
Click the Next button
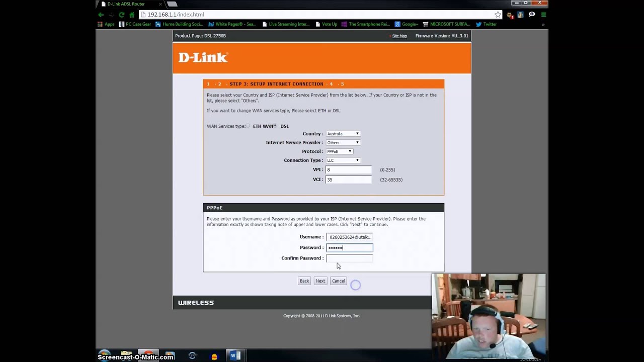(320, 281)
